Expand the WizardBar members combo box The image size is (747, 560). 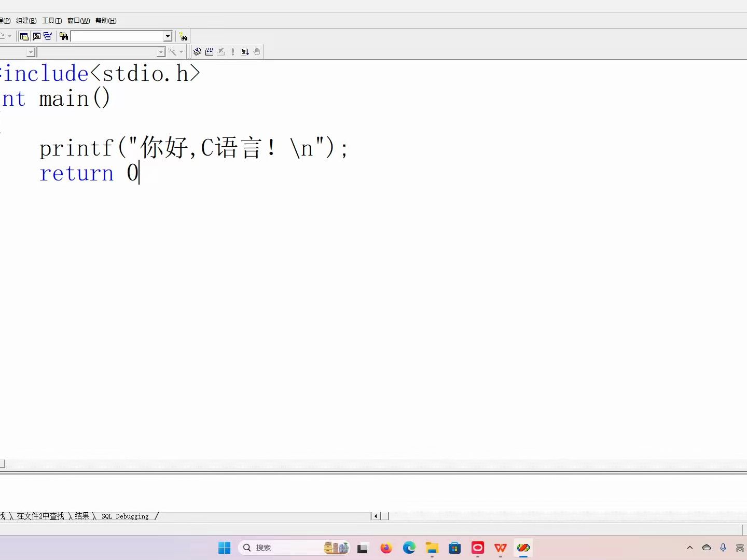[x=101, y=52]
